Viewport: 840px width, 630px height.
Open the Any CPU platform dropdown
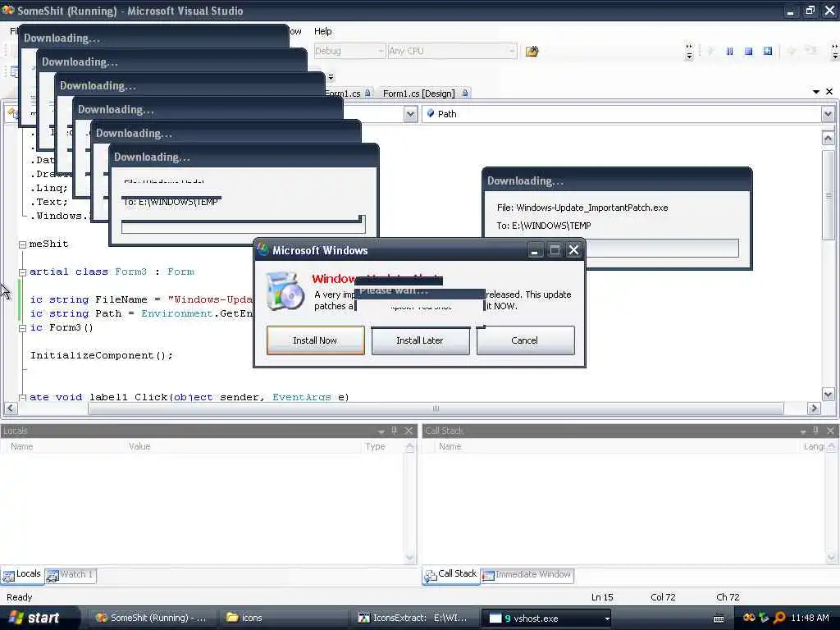[512, 51]
